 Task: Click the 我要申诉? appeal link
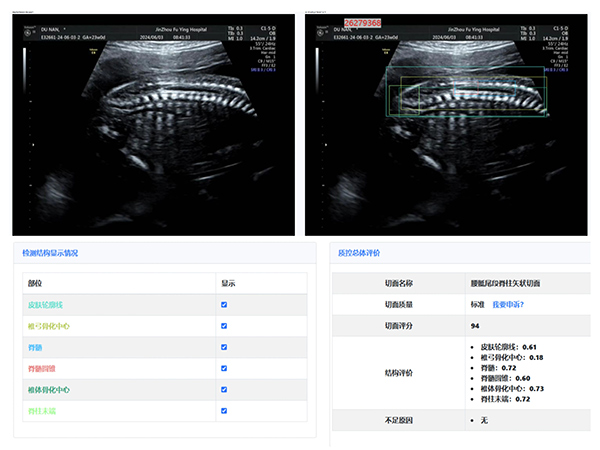pos(508,304)
